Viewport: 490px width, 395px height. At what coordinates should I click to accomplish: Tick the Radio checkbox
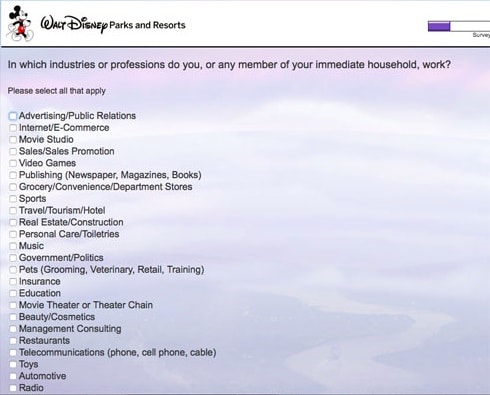pyautogui.click(x=13, y=388)
